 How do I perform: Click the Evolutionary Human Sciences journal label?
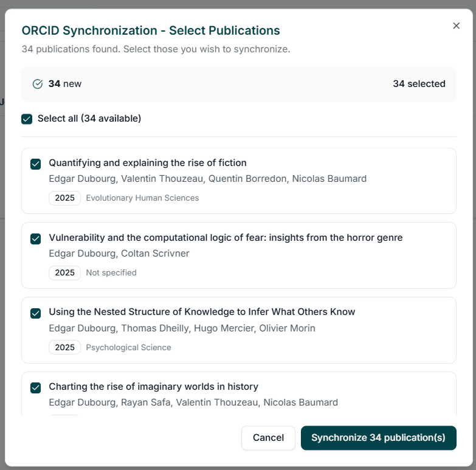(142, 198)
